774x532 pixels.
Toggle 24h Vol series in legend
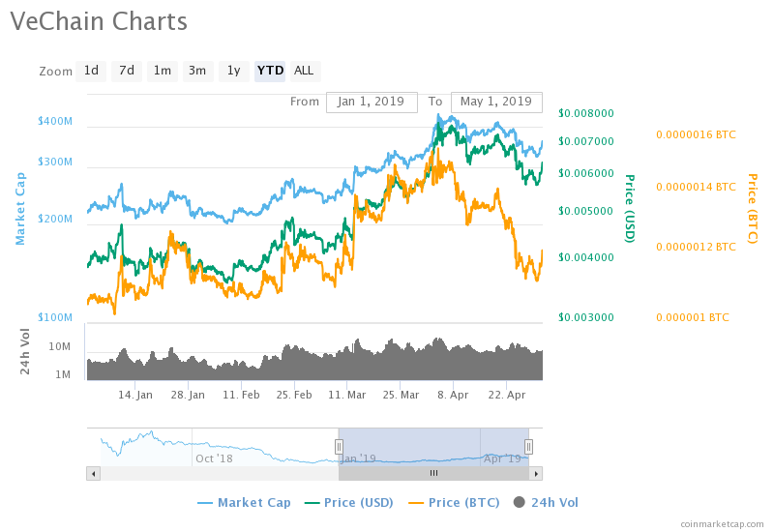(x=546, y=503)
